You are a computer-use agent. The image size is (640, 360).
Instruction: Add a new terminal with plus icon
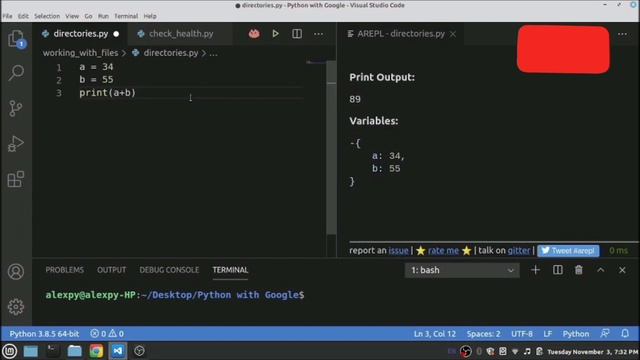pos(535,270)
